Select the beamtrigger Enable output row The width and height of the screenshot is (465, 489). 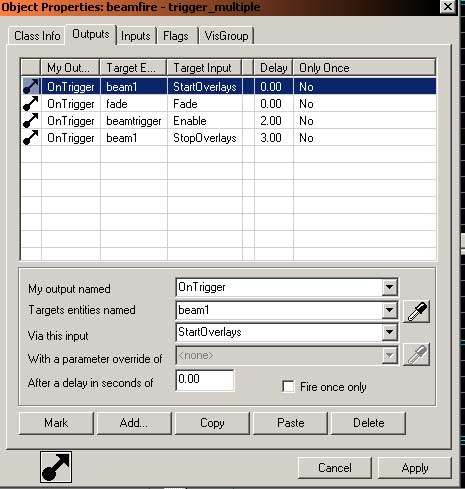tap(229, 121)
